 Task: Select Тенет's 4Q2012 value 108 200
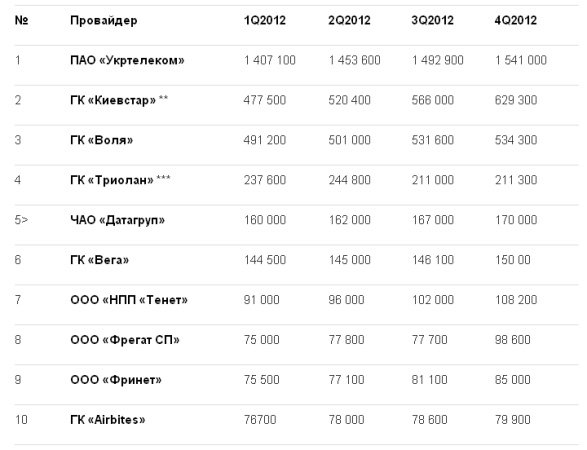(x=516, y=300)
